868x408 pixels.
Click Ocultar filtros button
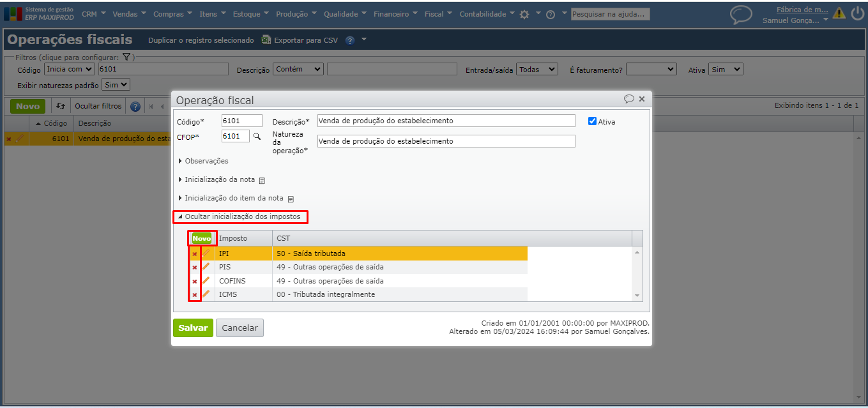coord(98,106)
